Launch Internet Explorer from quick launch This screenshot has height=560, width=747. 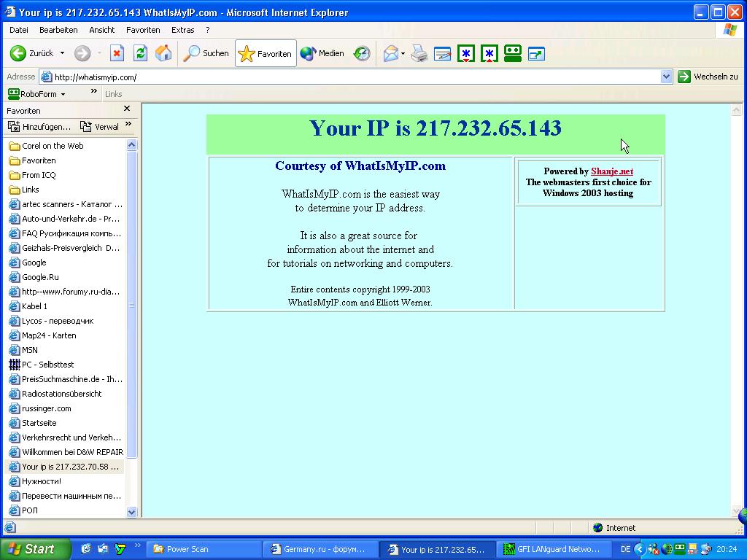coord(86,549)
